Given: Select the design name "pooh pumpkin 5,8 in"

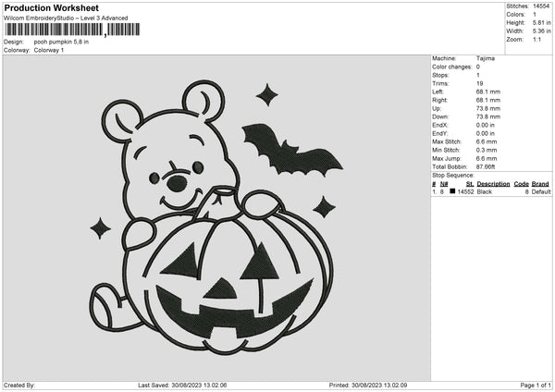Looking at the screenshot, I should (x=61, y=42).
